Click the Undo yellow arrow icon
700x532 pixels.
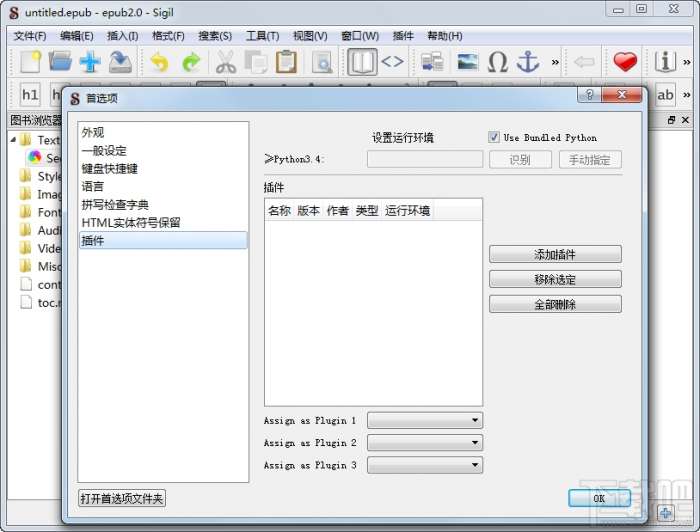coord(159,62)
